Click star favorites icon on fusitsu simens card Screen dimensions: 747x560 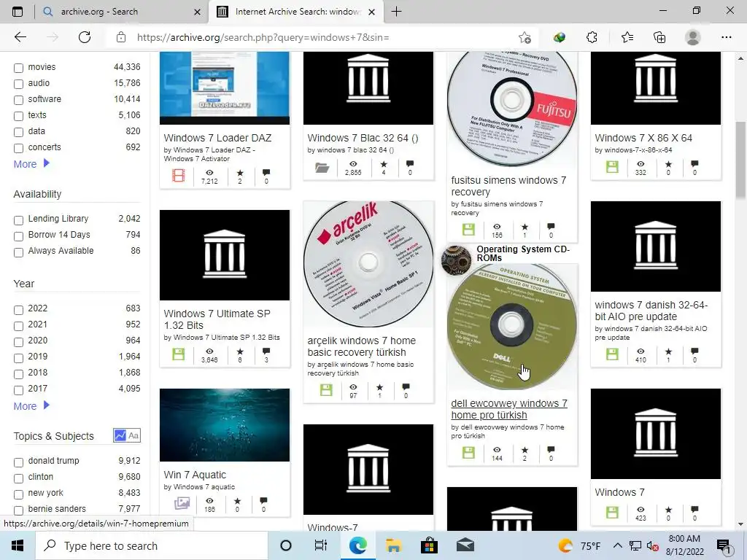[525, 227]
